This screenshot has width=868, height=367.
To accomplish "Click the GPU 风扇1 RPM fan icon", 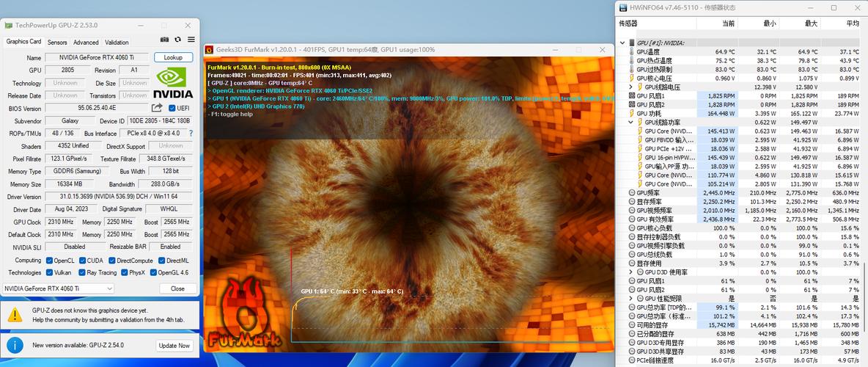I will pyautogui.click(x=632, y=96).
